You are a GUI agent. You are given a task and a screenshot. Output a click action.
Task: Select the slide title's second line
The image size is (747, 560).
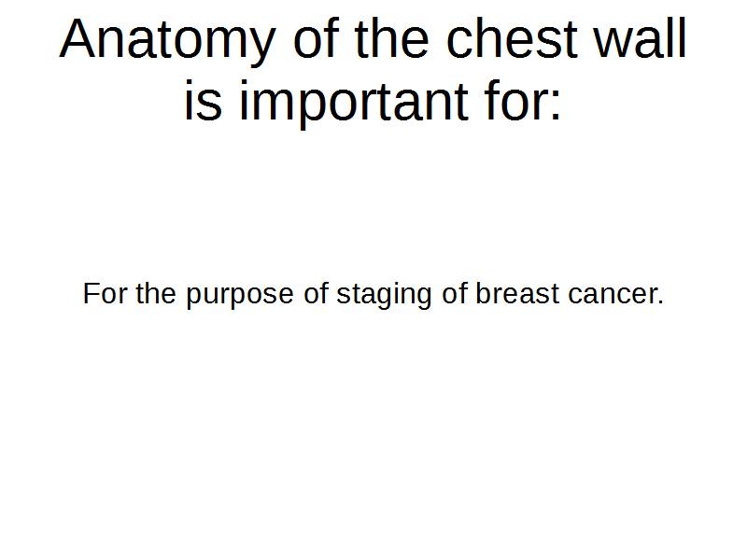[373, 101]
